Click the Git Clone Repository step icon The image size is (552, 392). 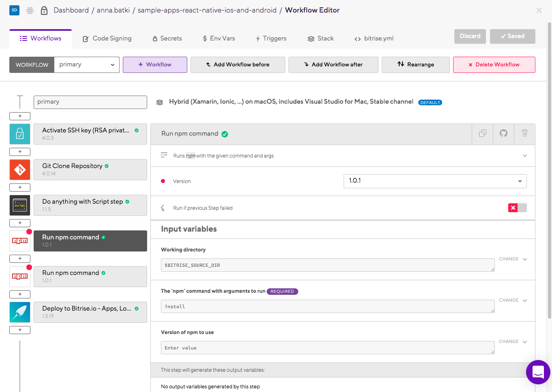[x=20, y=170]
